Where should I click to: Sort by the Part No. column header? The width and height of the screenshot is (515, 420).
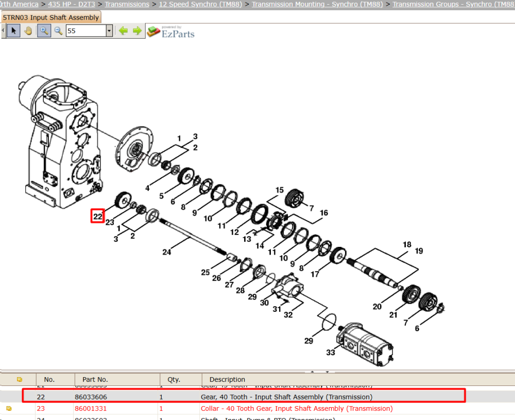(x=95, y=380)
